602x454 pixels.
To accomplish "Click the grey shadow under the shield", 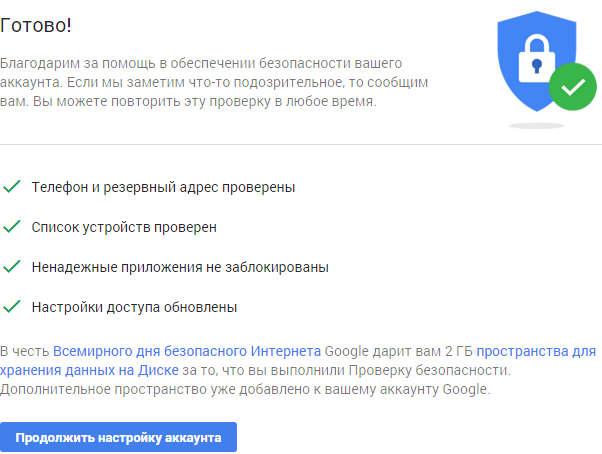I will 537,126.
